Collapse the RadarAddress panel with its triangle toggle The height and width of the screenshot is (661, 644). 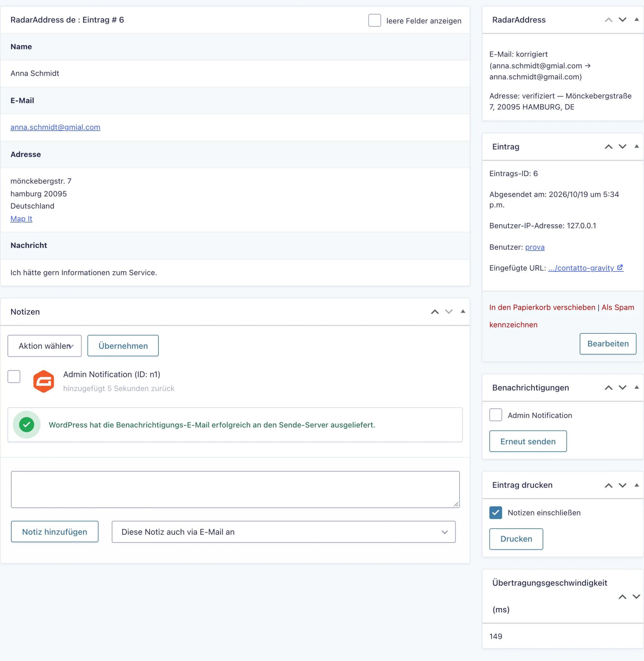[637, 20]
